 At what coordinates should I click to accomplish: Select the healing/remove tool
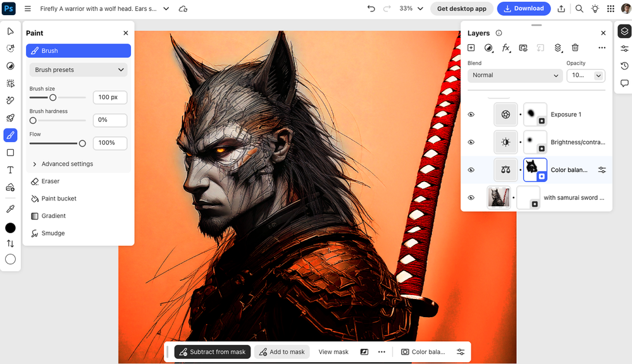click(x=11, y=100)
